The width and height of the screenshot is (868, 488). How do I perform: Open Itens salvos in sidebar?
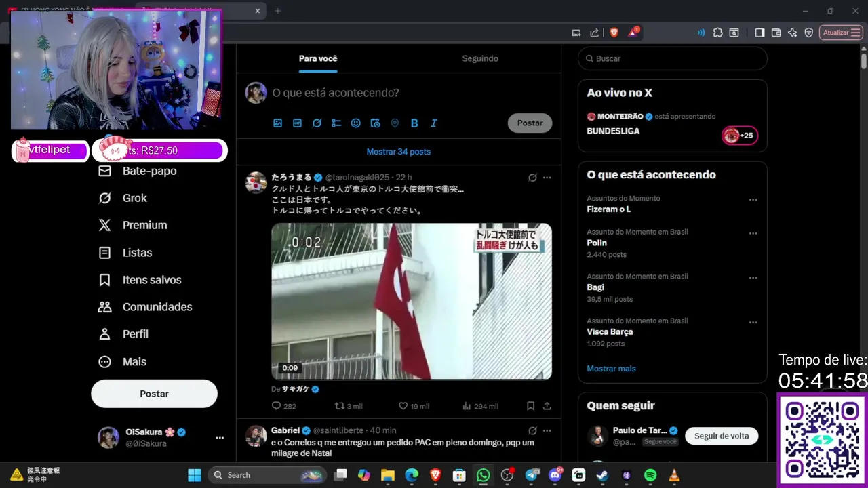pos(140,280)
